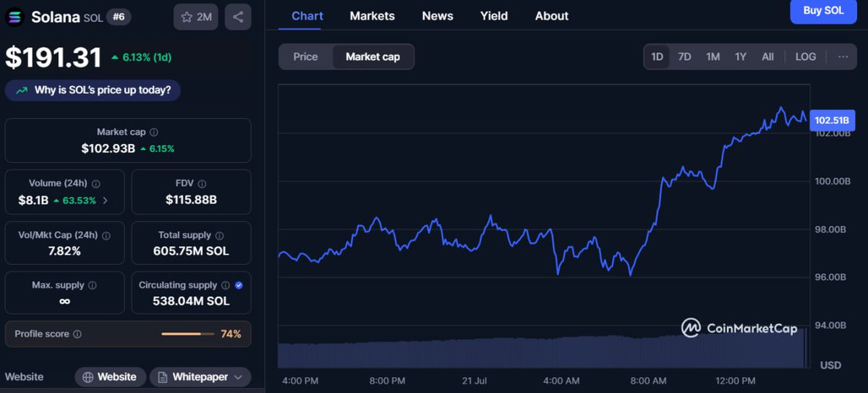The height and width of the screenshot is (393, 868).
Task: Click the 102.51B current value label on chart
Action: [833, 120]
